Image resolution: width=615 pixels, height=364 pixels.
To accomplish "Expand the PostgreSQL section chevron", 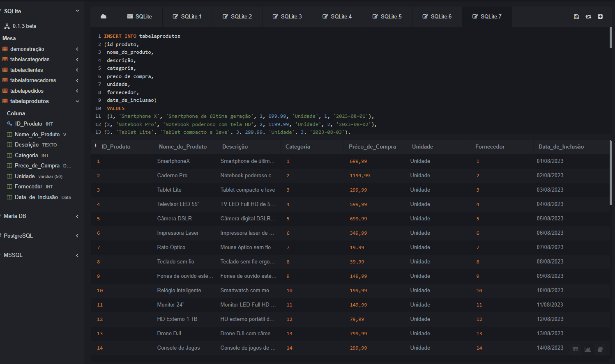I will click(77, 236).
